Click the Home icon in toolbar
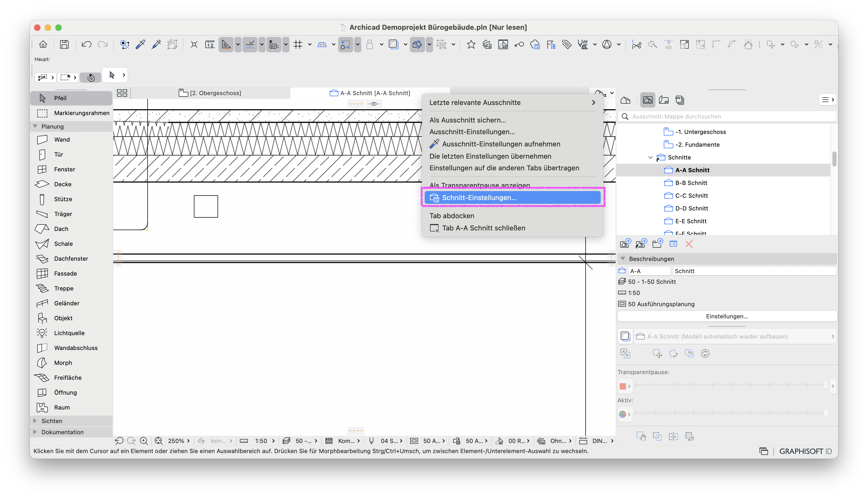Image resolution: width=868 pixels, height=498 pixels. pos(43,44)
